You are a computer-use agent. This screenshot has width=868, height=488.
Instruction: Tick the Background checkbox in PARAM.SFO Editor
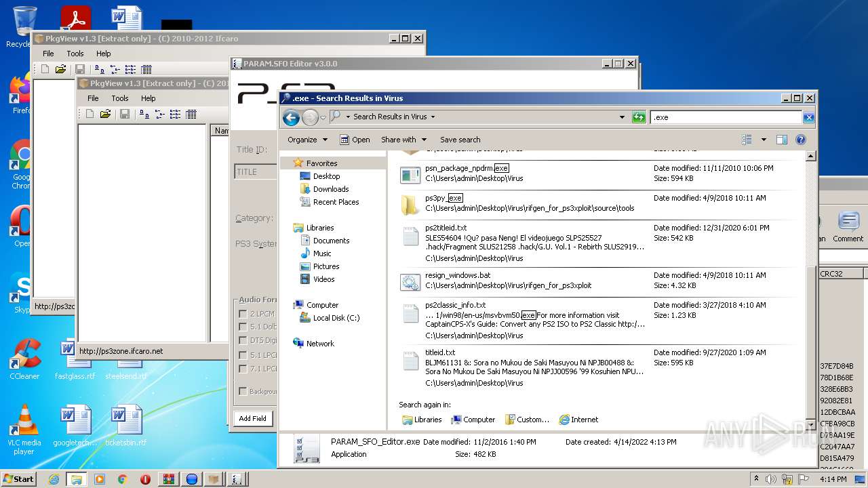click(x=243, y=391)
